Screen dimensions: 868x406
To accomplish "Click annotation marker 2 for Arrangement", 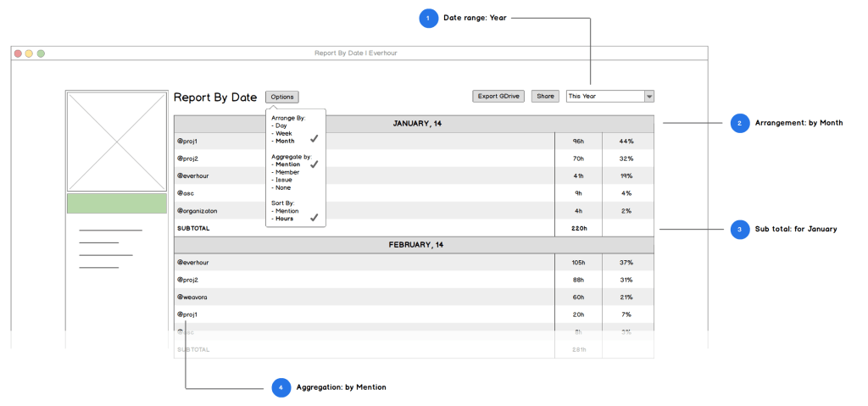I will [740, 123].
